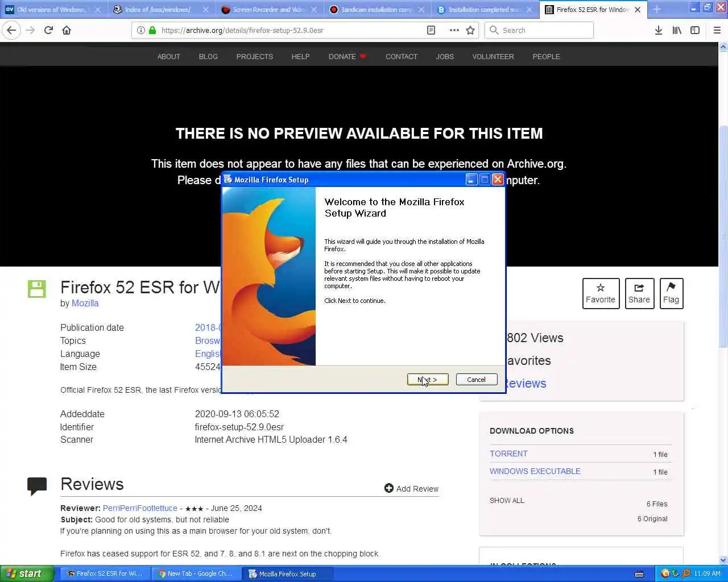Show sidebars icon in toolbar
728x582 pixels.
[x=695, y=30]
